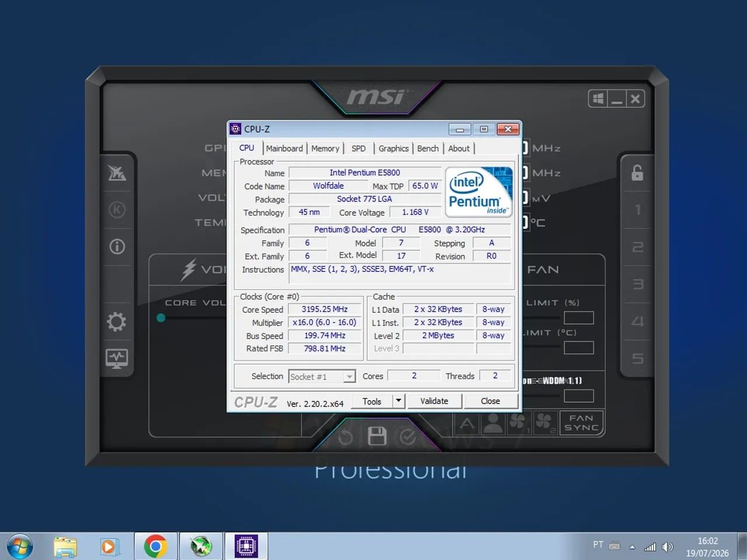Click the Level 2 2 MBytes cache value
Image resolution: width=747 pixels, height=560 pixels.
tap(438, 335)
